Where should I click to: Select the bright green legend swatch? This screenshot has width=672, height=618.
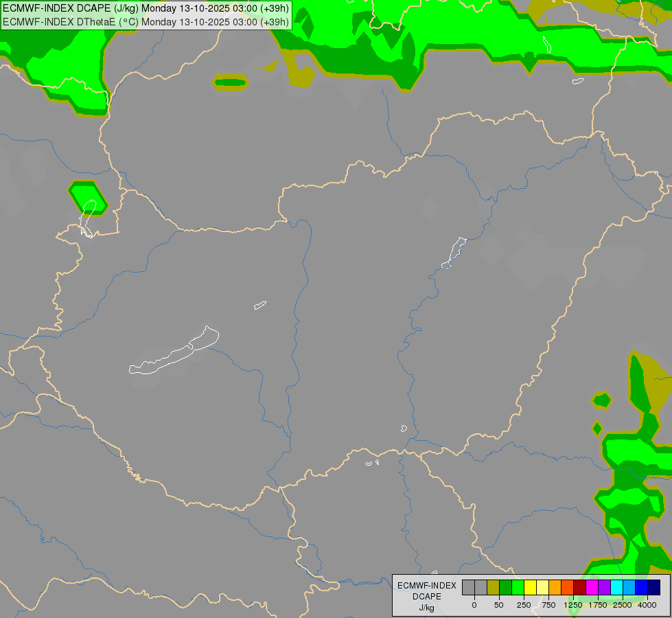pos(518,587)
